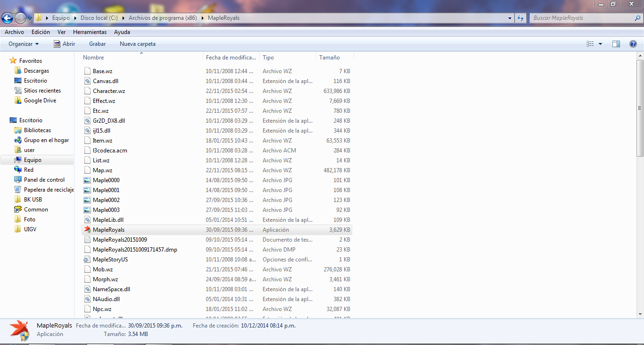Open the Ayuda menu

point(122,32)
